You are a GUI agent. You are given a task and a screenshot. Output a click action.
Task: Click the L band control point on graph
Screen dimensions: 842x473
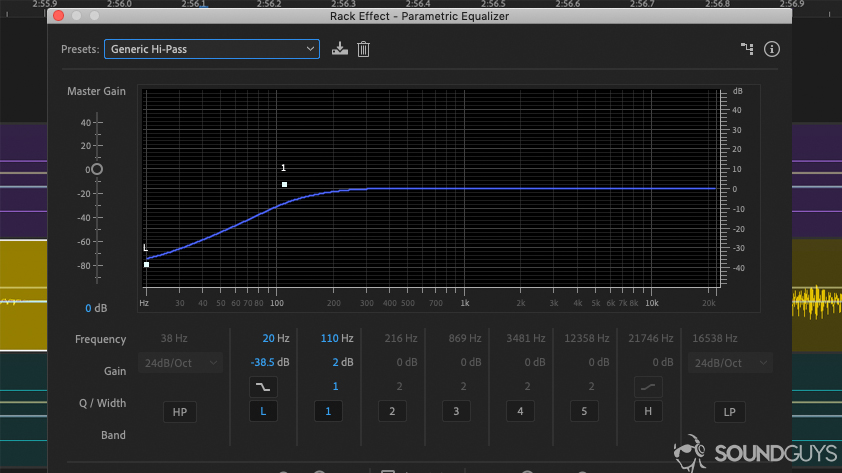[147, 265]
